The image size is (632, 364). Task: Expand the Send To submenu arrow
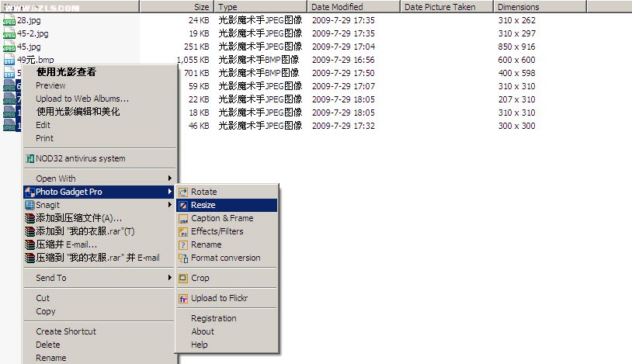[x=170, y=278]
